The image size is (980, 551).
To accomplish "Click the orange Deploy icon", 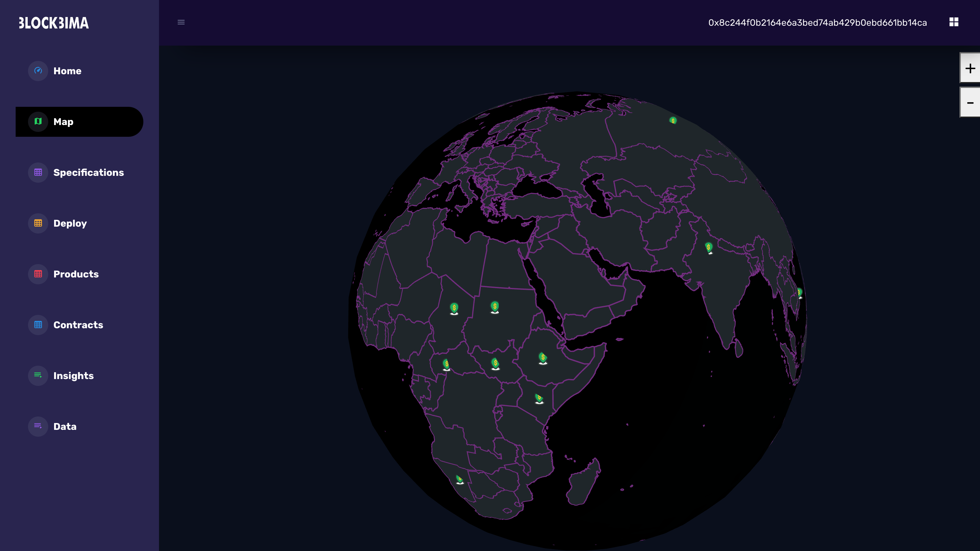I will [38, 223].
